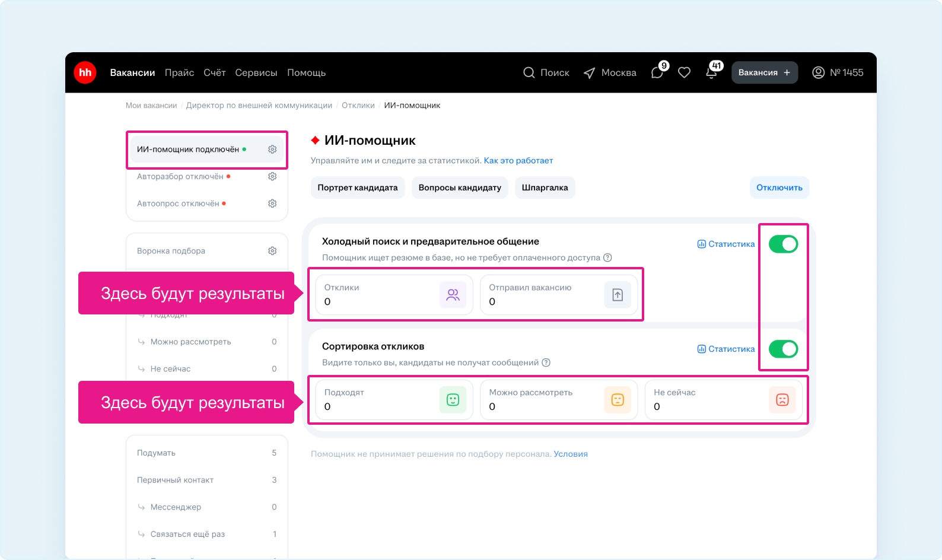This screenshot has height=560, width=942.
Task: Open Вакансии in top navigation
Action: [132, 72]
